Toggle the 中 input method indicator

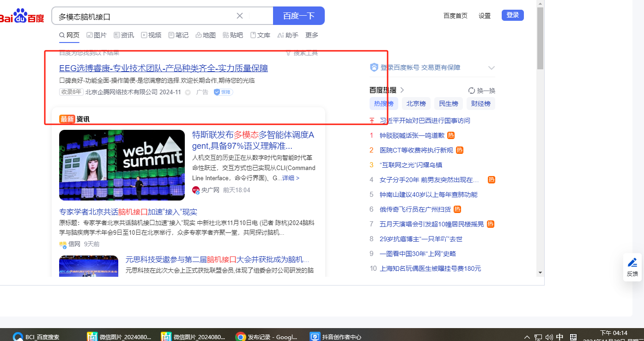(x=559, y=337)
